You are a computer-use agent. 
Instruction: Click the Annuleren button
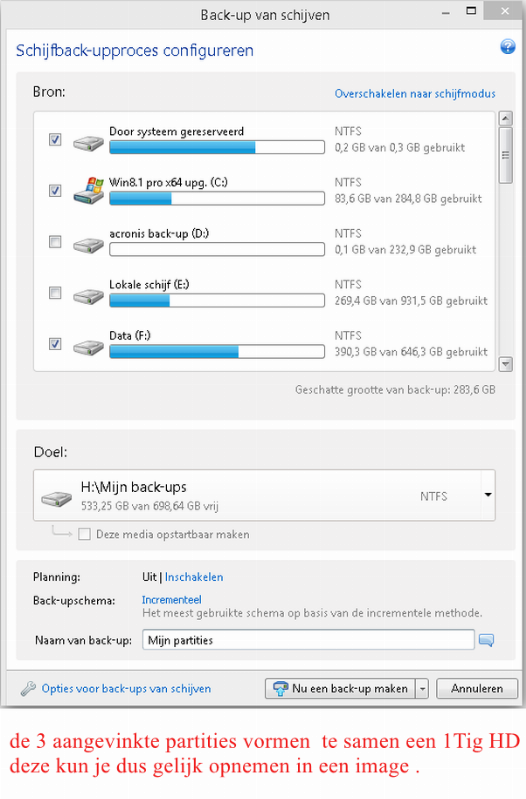point(477,689)
